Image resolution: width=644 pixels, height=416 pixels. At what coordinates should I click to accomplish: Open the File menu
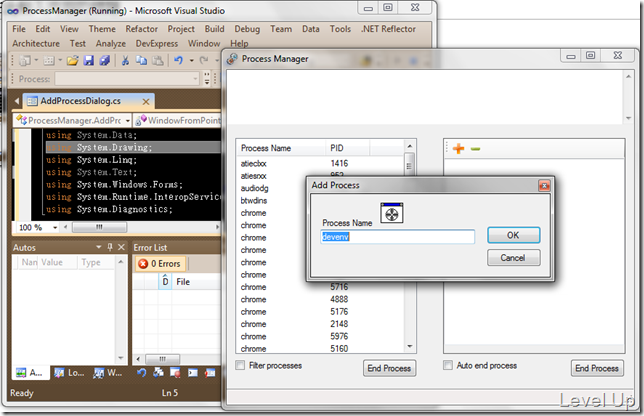point(18,29)
